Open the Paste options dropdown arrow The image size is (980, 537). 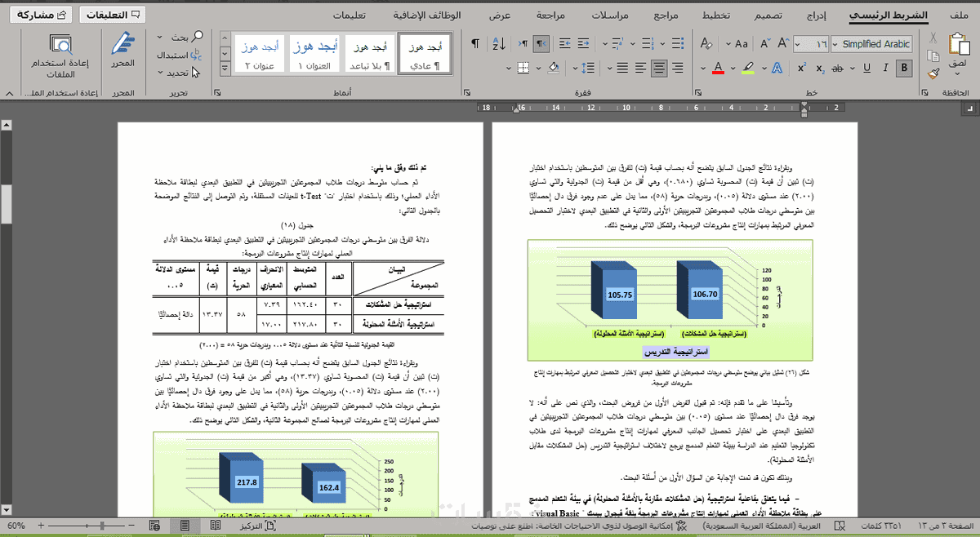(x=957, y=73)
